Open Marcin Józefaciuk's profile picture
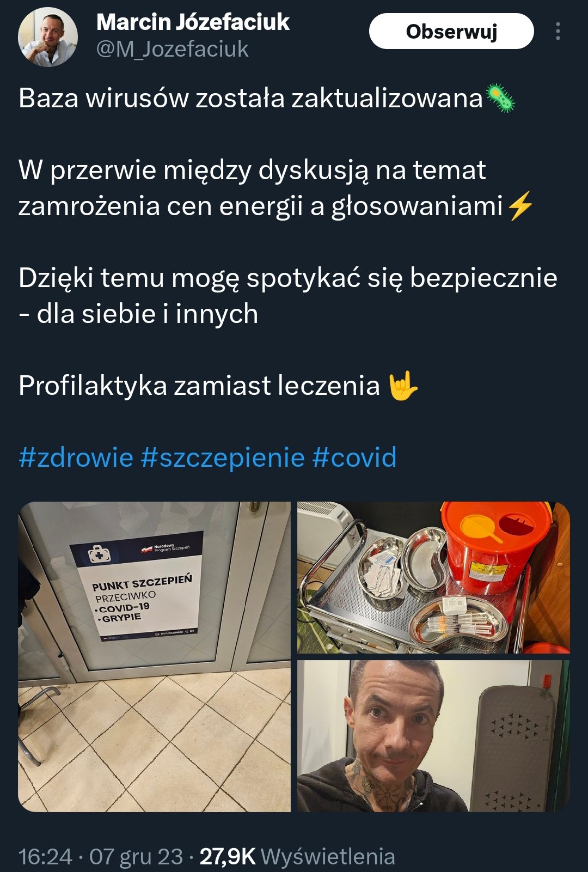The image size is (588, 872). point(48,37)
